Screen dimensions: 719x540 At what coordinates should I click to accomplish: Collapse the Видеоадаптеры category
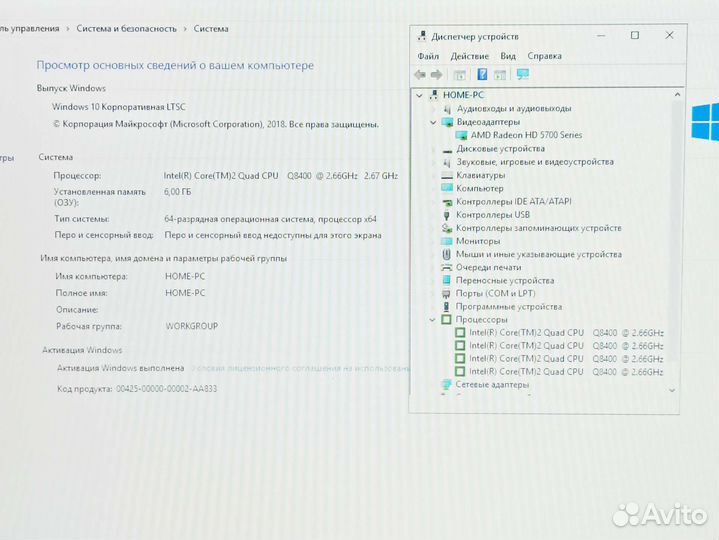click(x=433, y=122)
